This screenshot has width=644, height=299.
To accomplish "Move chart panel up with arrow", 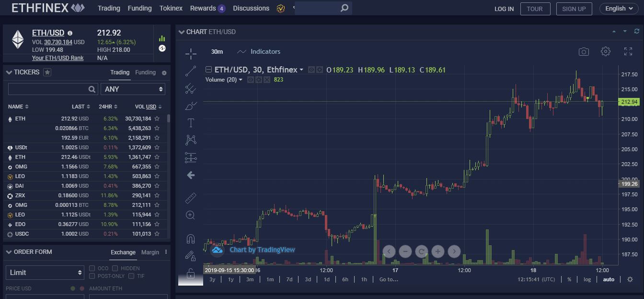I will pyautogui.click(x=614, y=32).
